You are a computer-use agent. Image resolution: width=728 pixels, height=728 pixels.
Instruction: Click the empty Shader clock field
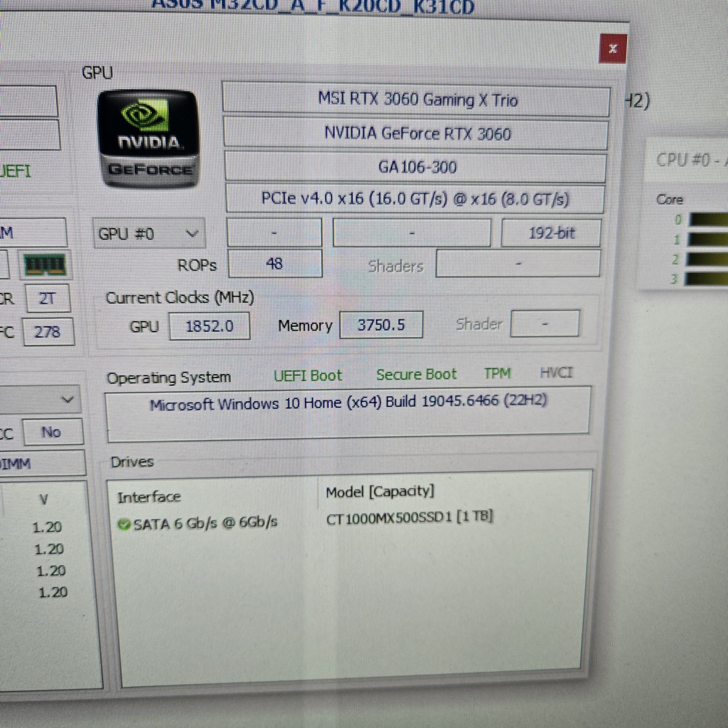tap(545, 323)
